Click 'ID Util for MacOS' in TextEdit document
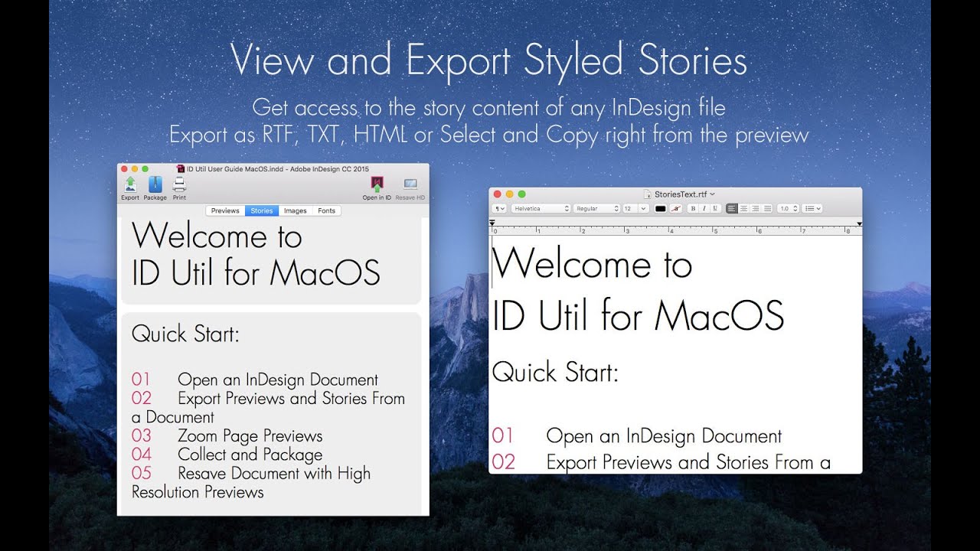Screen dimensions: 980x551 coord(638,315)
